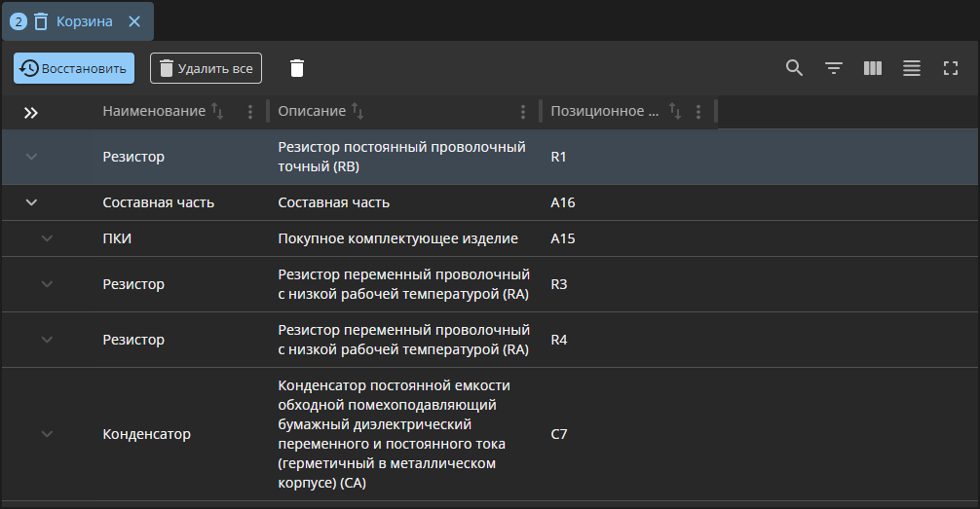
Task: Select the Конденсатор name cell
Action: 146,434
